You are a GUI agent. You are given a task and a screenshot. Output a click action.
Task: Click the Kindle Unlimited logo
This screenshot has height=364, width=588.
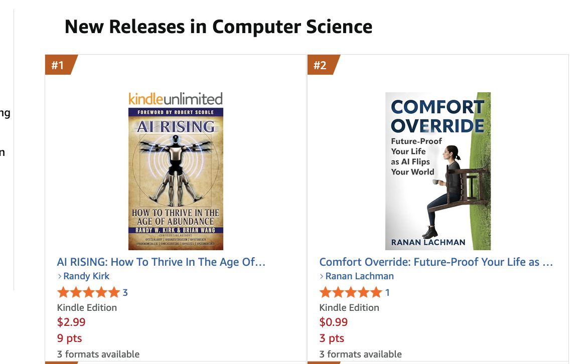coord(176,99)
